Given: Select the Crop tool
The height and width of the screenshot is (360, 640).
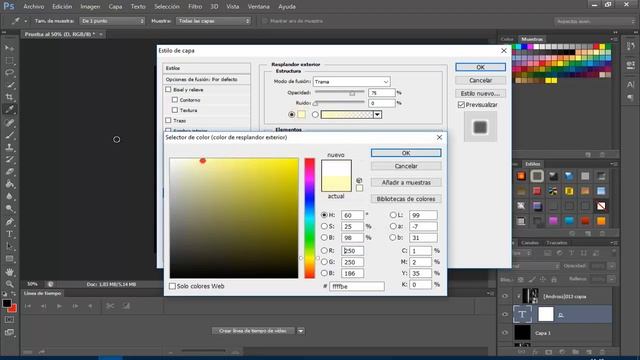Looking at the screenshot, I should [9, 97].
